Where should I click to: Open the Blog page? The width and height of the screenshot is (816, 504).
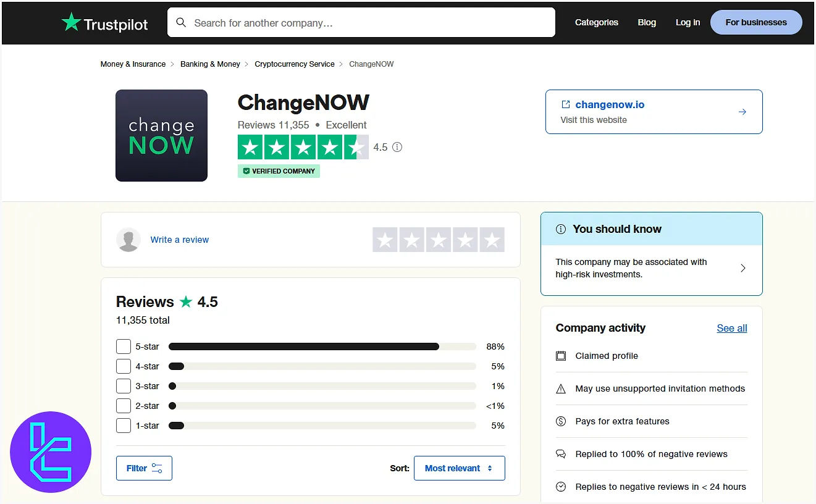point(647,22)
